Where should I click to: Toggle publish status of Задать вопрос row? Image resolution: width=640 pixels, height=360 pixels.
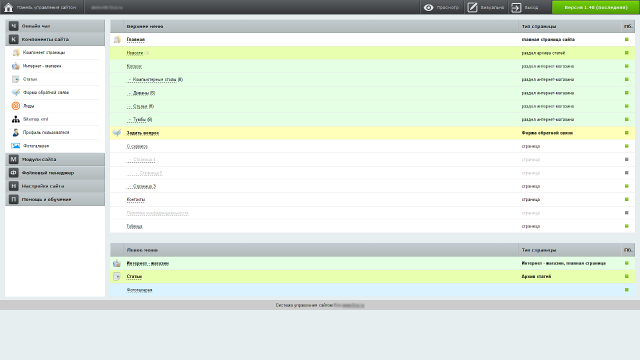point(627,133)
